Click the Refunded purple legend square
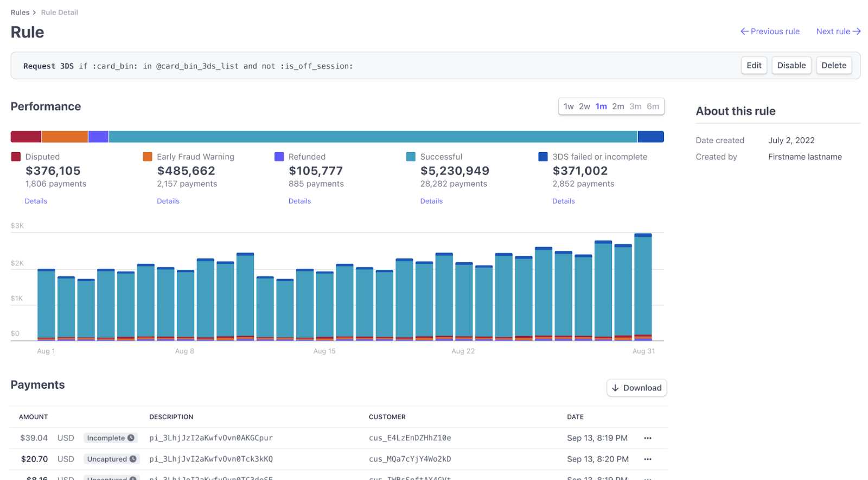Image resolution: width=868 pixels, height=480 pixels. (x=279, y=157)
